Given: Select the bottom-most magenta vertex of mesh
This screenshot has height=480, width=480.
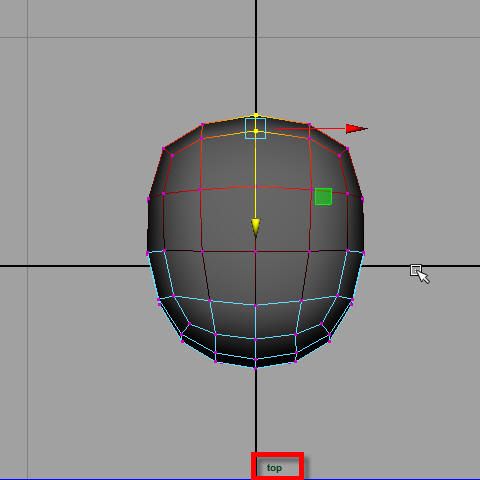Looking at the screenshot, I should [x=256, y=368].
